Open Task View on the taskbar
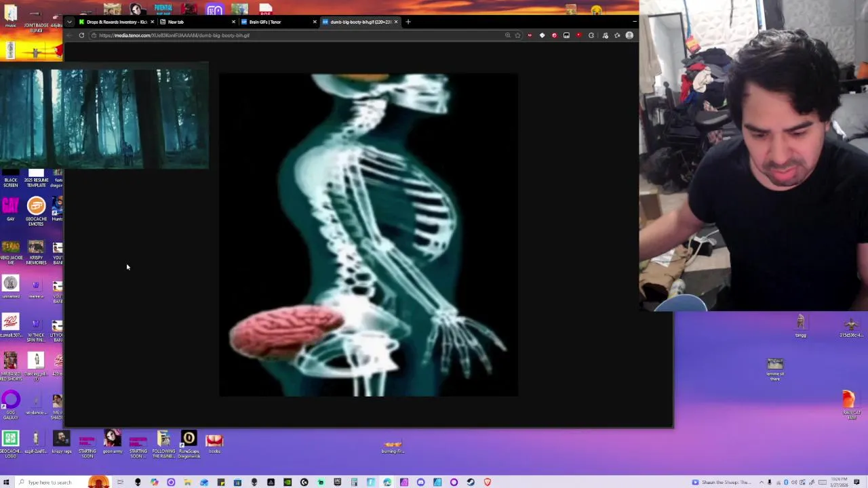Image resolution: width=868 pixels, height=488 pixels. click(x=120, y=482)
